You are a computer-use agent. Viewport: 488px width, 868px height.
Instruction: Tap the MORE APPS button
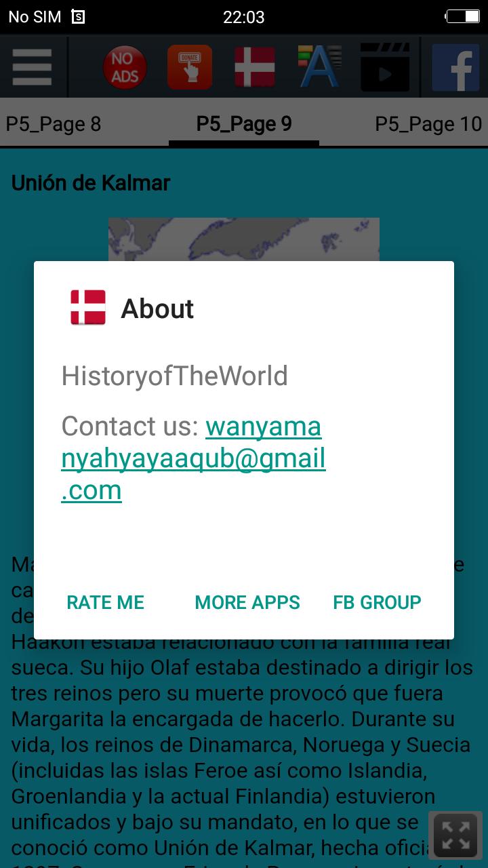click(247, 602)
